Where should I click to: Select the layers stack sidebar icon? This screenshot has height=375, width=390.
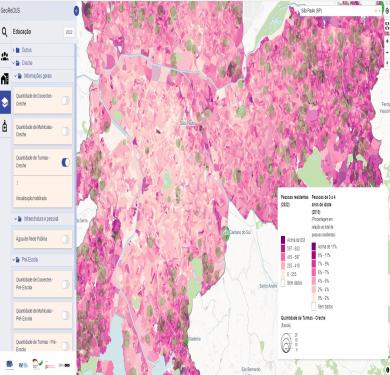pyautogui.click(x=5, y=102)
